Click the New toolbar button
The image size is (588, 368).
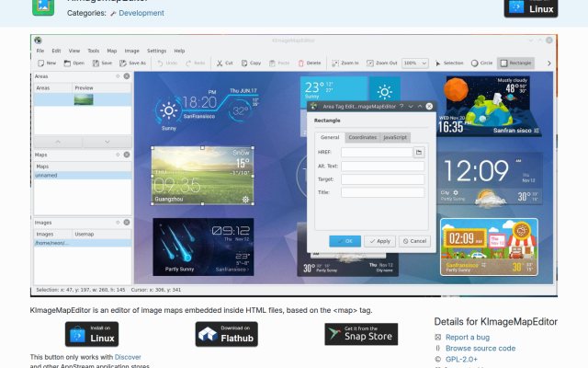(x=47, y=63)
